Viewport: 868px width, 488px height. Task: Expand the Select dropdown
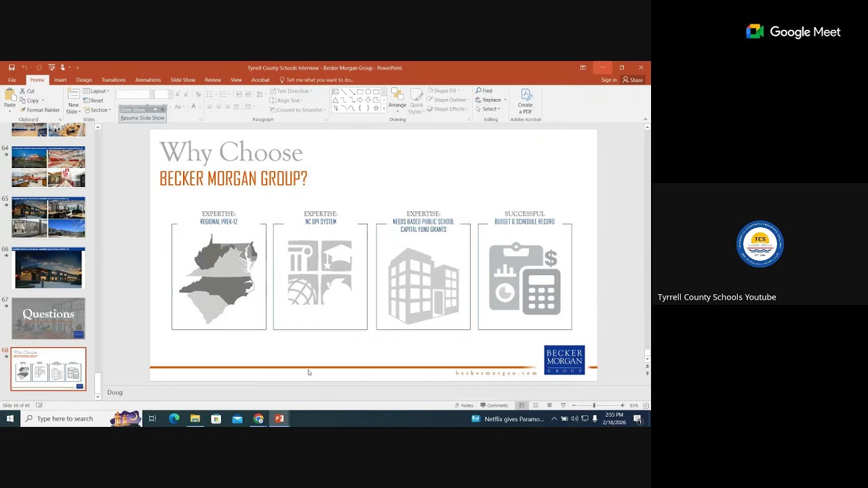488,109
